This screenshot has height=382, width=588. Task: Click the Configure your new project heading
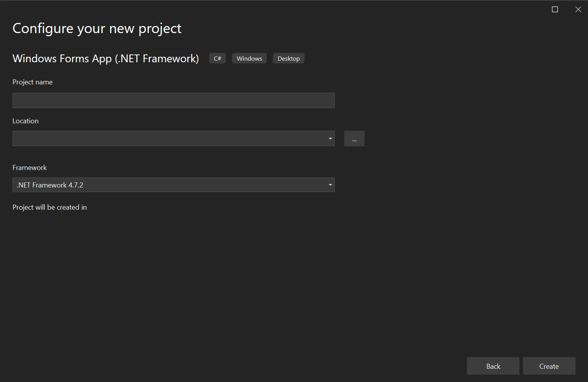[97, 28]
